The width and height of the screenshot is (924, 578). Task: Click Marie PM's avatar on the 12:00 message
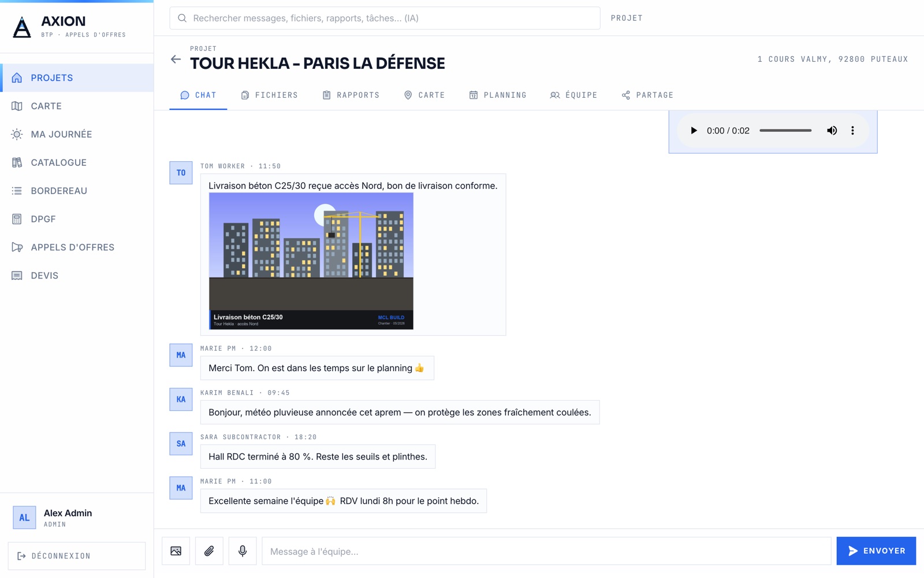coord(181,355)
